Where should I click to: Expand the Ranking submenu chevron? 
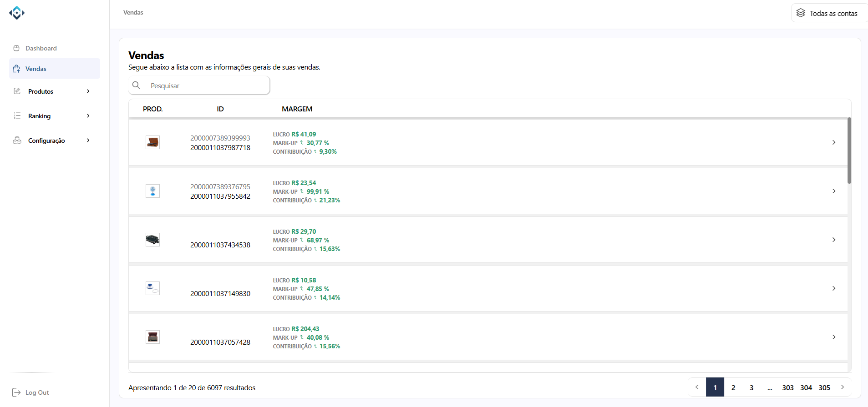88,116
